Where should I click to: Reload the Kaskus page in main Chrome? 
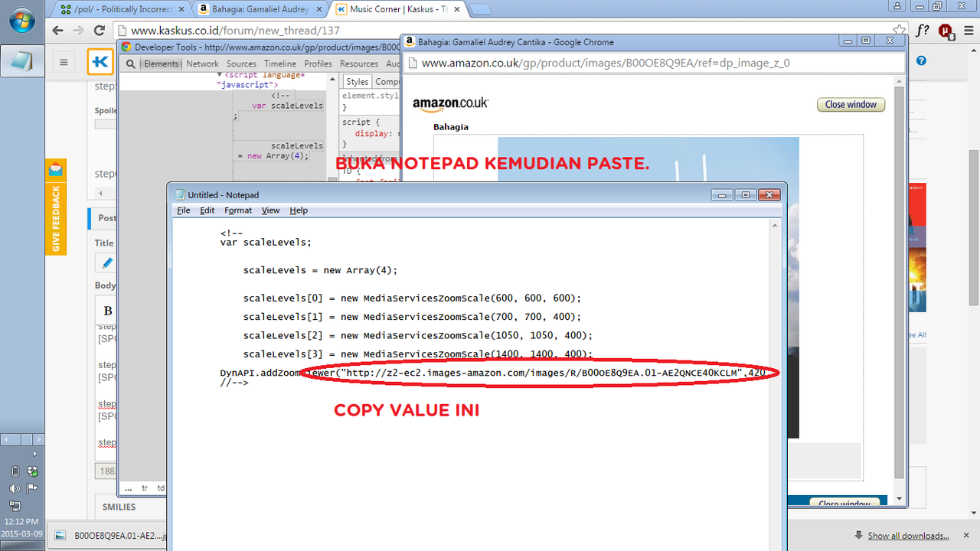(99, 31)
